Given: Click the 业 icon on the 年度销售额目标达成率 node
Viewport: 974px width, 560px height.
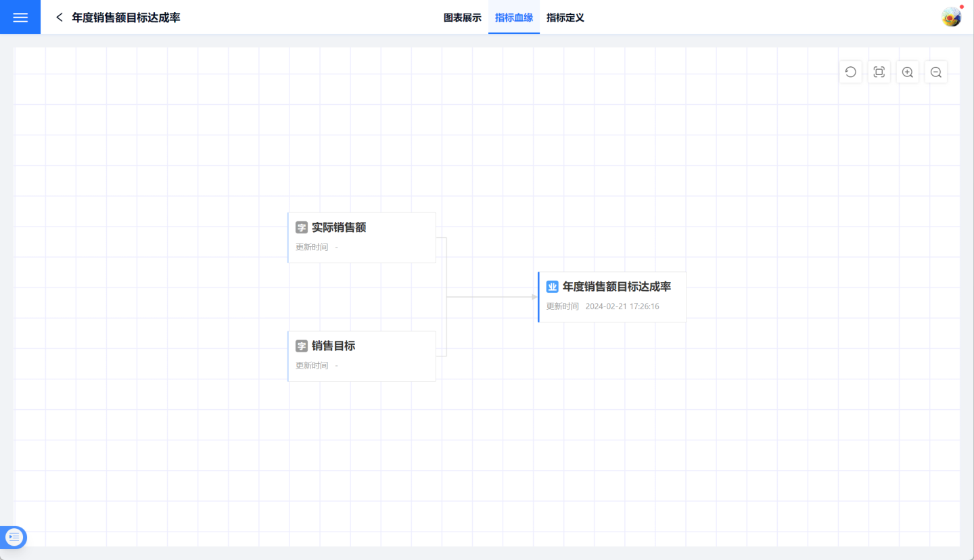Looking at the screenshot, I should pos(553,287).
